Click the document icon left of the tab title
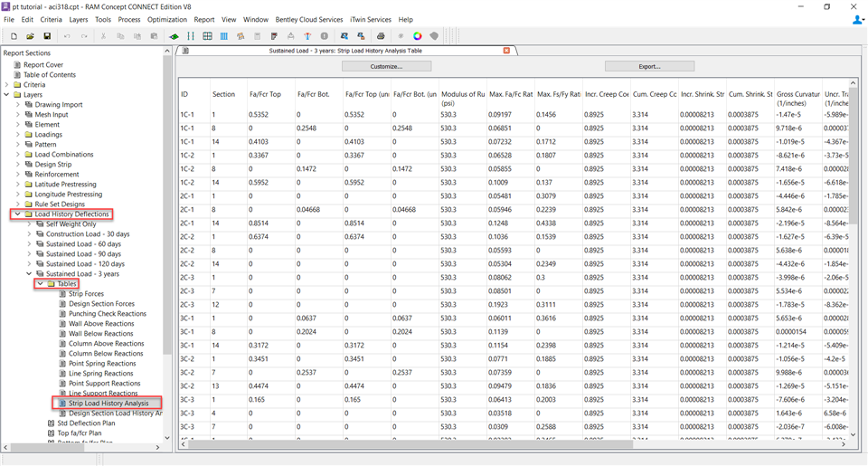 coord(185,51)
